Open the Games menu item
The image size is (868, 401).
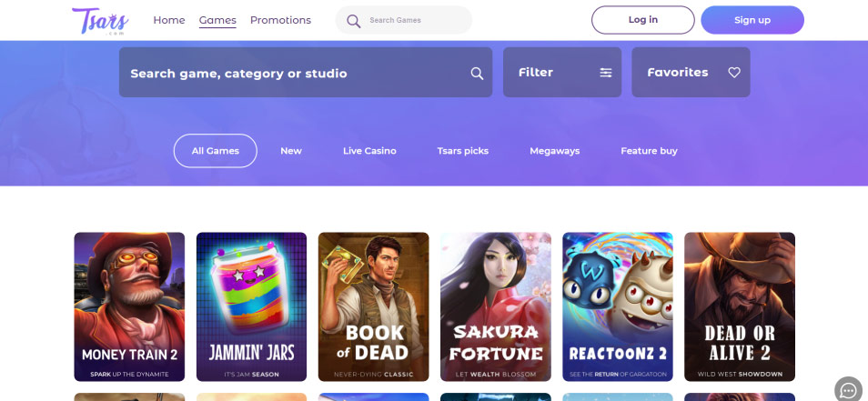[217, 20]
